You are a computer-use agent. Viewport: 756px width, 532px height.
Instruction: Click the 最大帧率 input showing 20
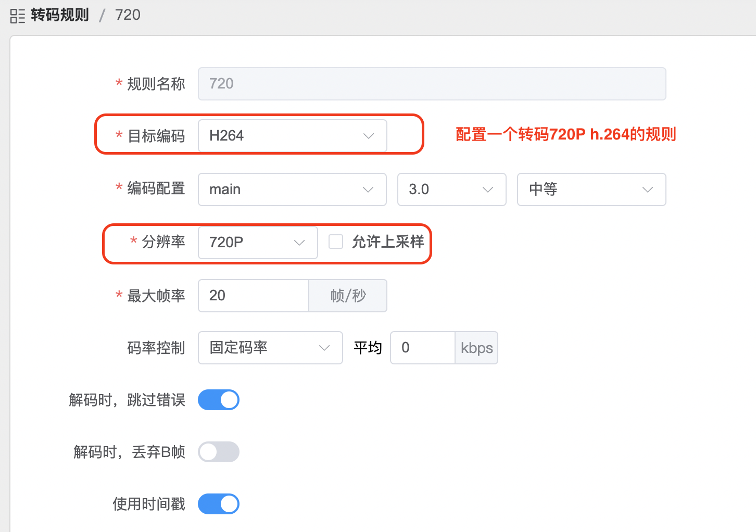254,296
